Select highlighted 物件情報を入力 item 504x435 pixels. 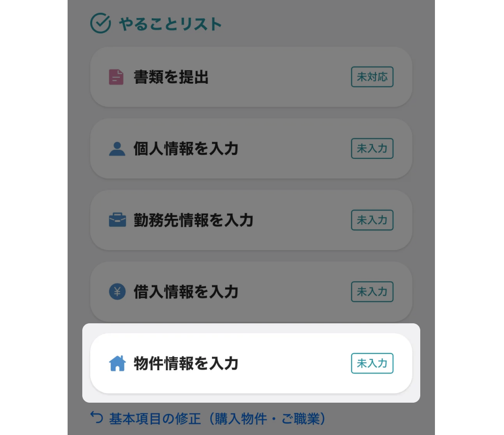click(x=186, y=363)
